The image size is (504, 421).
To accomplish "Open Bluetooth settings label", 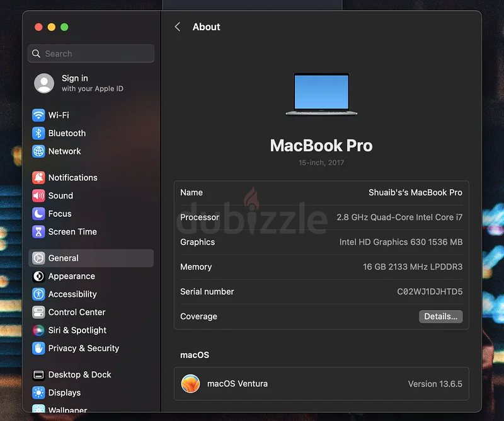I will pos(67,133).
